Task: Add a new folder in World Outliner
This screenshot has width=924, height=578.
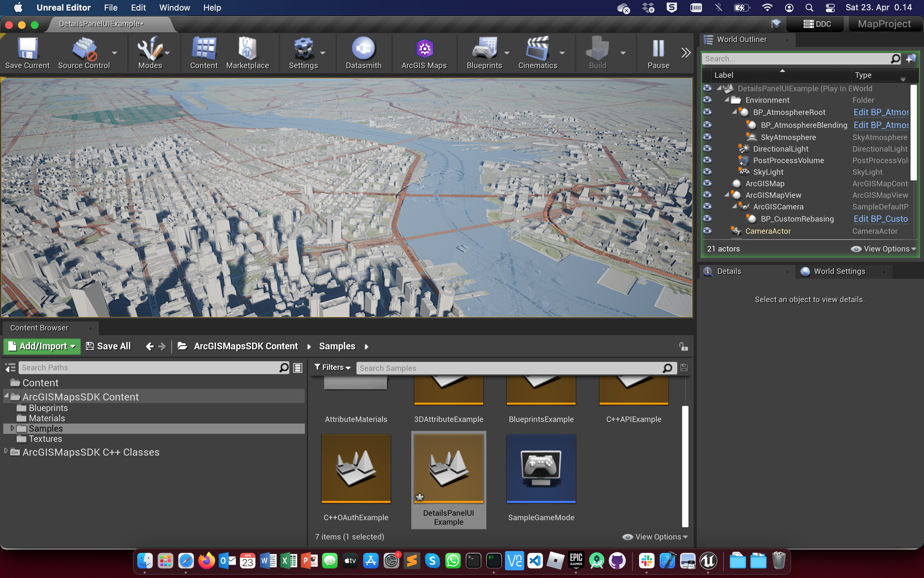Action: (x=911, y=58)
